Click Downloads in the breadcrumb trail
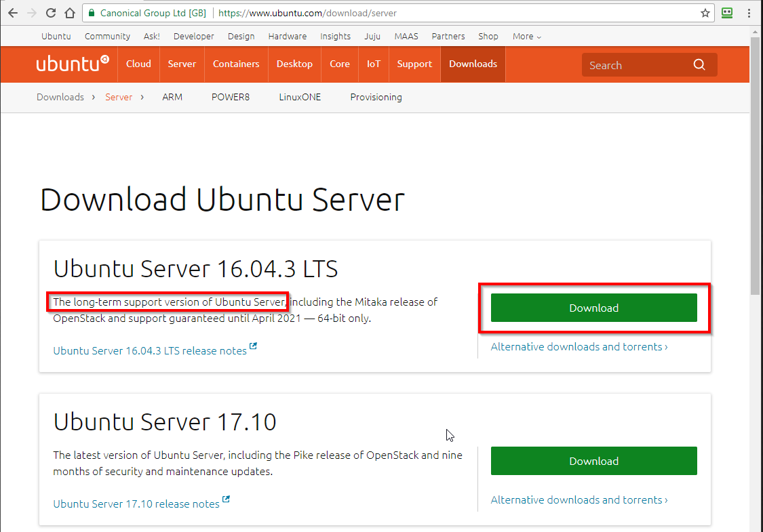763x532 pixels. click(60, 97)
